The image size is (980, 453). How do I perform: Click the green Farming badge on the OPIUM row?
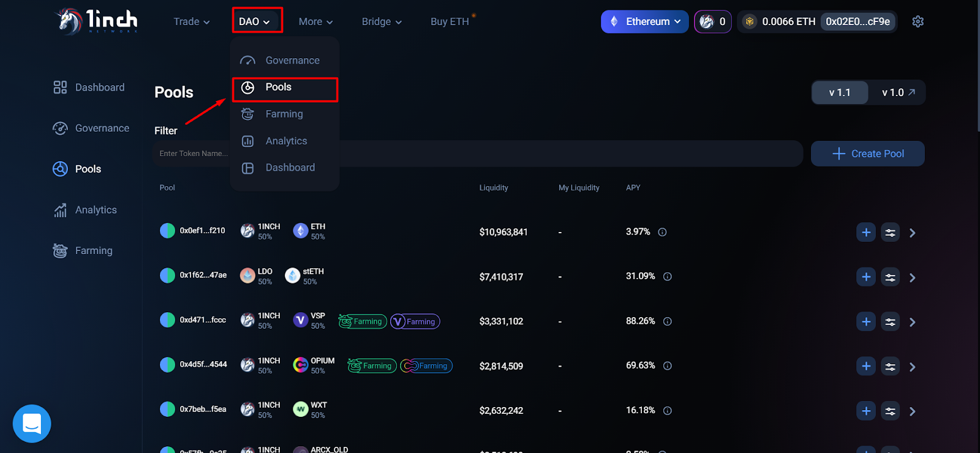click(x=372, y=366)
